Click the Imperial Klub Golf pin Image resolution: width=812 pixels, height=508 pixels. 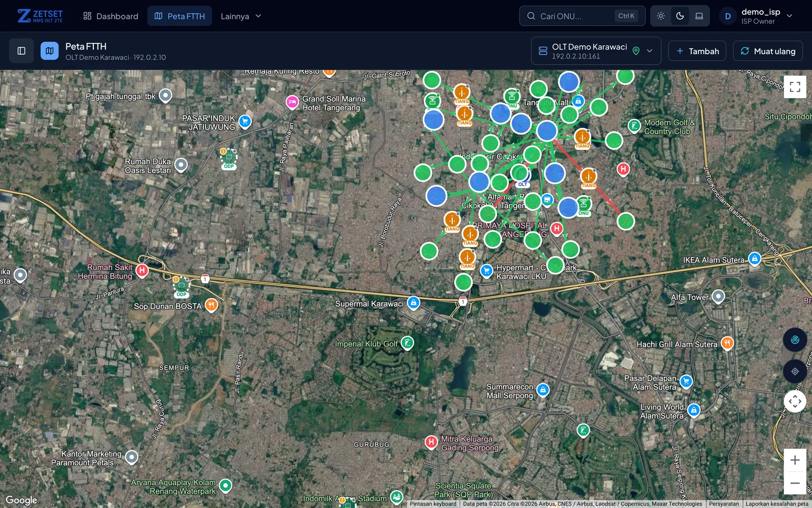coord(407,343)
